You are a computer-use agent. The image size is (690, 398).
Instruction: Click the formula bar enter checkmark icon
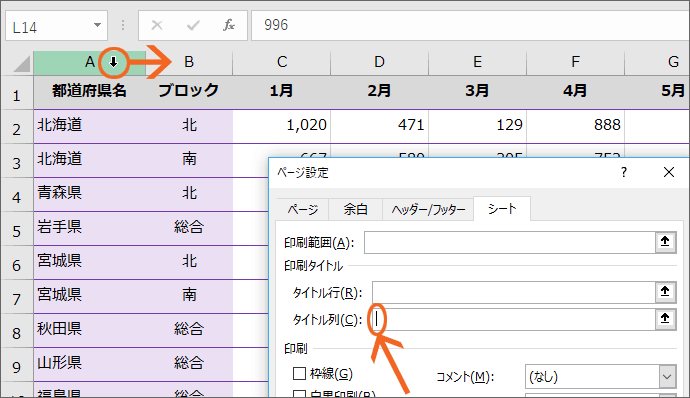(193, 25)
